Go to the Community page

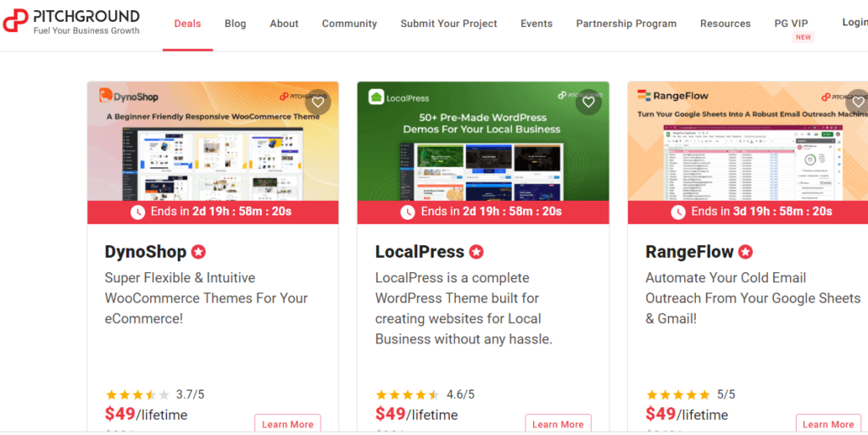tap(349, 24)
